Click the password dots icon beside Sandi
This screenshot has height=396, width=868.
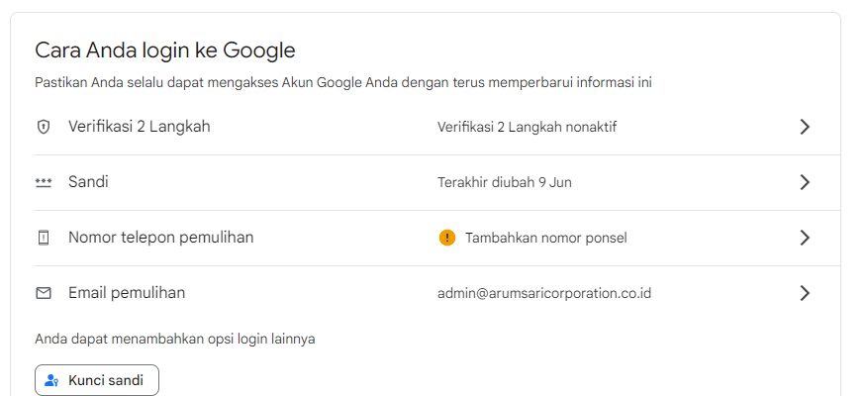coord(44,182)
